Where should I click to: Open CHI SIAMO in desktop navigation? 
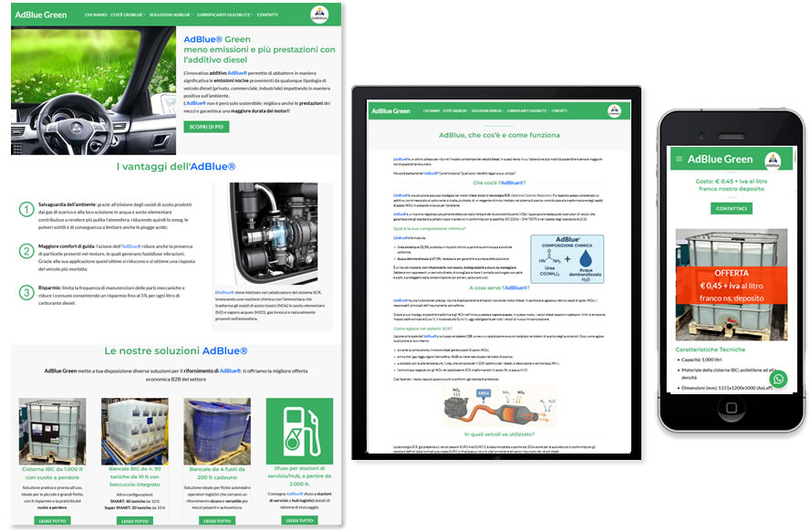[x=94, y=15]
